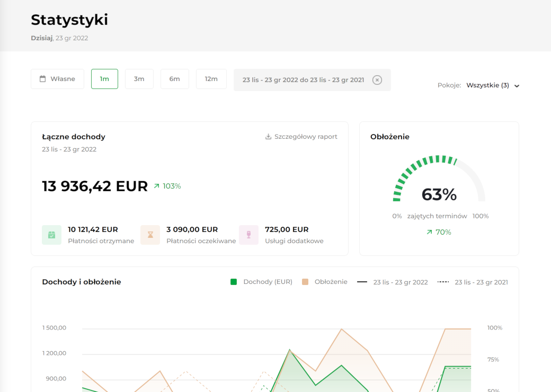551x392 pixels.
Task: Click the 3 090,00 EUR expected payments value
Action: 192,229
